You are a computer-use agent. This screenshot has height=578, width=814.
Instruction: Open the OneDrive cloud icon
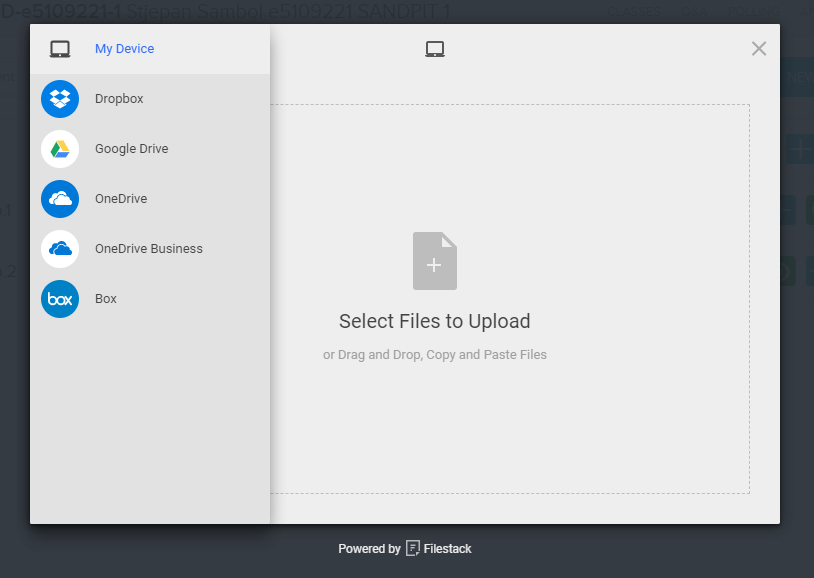[60, 199]
